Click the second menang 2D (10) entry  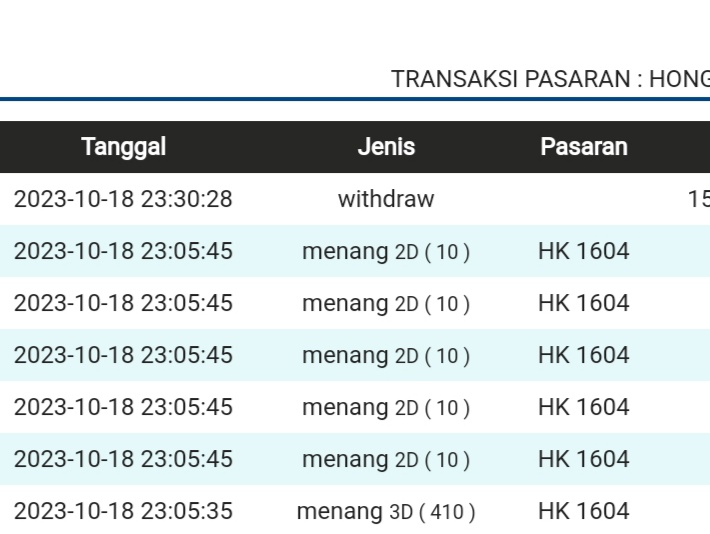(x=386, y=303)
